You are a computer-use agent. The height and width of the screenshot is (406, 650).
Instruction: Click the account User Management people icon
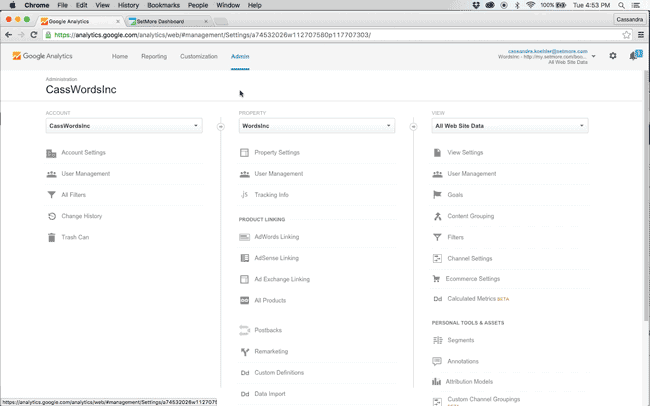51,174
